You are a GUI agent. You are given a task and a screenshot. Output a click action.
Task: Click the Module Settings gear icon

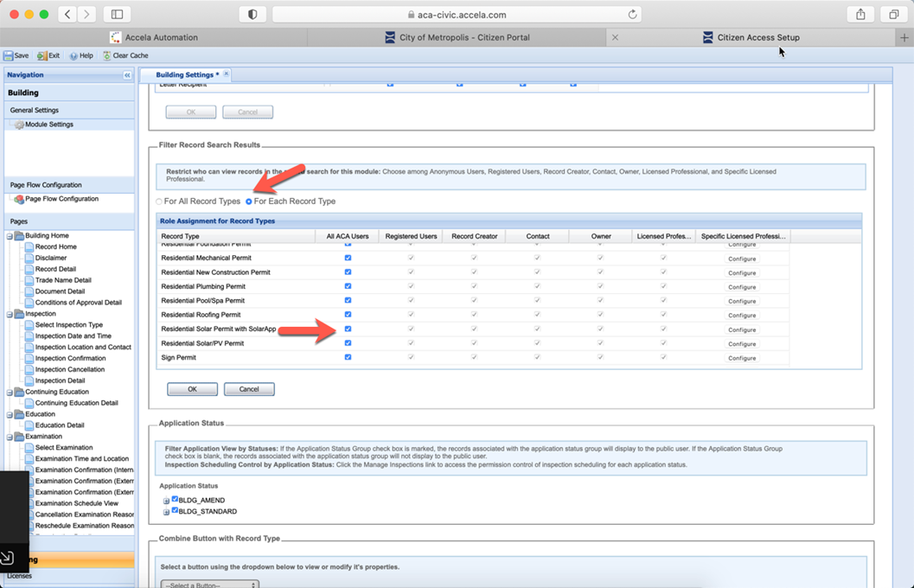coord(19,125)
